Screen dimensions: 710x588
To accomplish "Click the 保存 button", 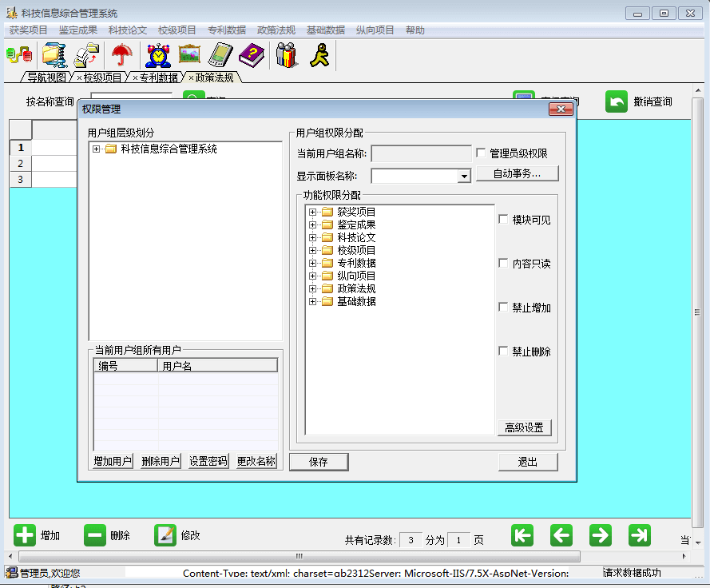I will click(319, 462).
